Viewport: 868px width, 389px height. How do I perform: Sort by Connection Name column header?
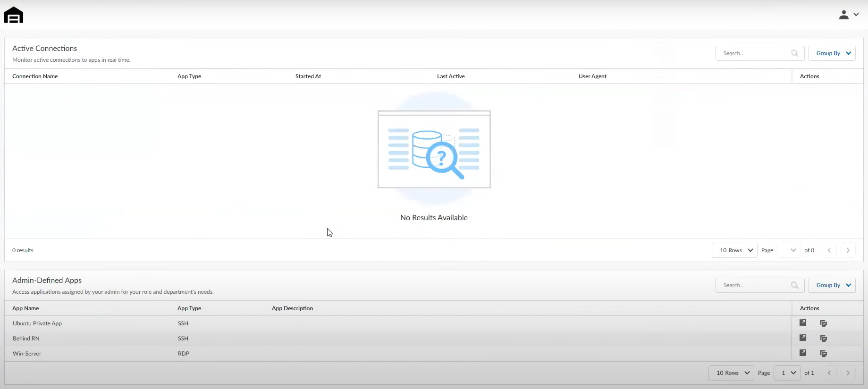tap(35, 76)
